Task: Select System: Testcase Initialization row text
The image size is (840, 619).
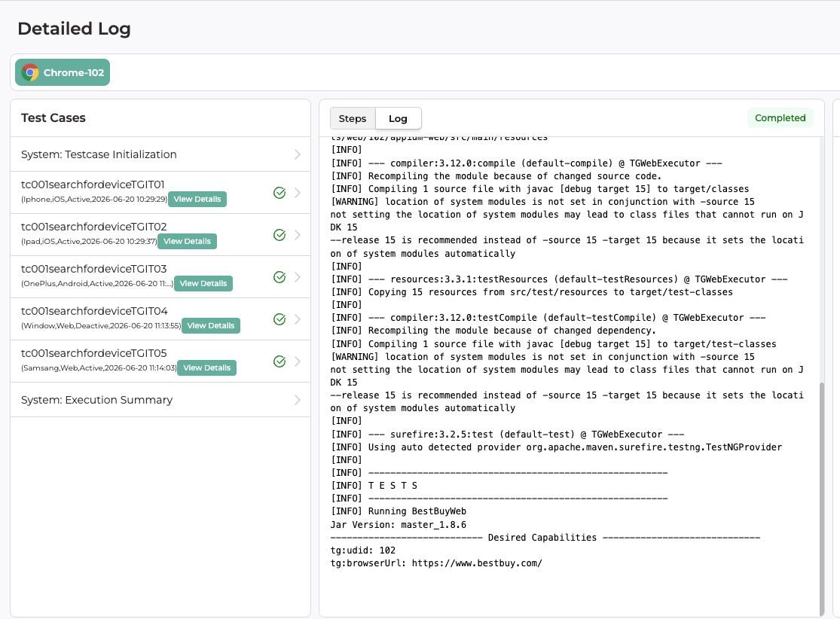Action: [x=99, y=154]
